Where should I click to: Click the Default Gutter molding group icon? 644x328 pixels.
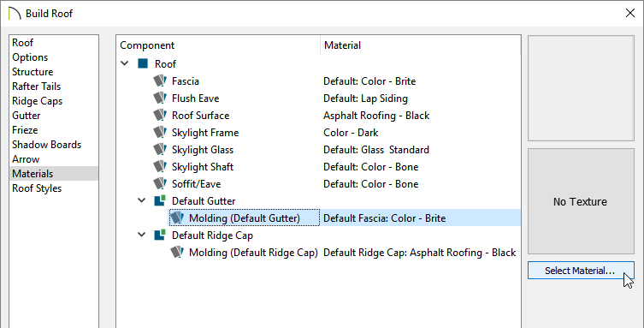tap(160, 200)
